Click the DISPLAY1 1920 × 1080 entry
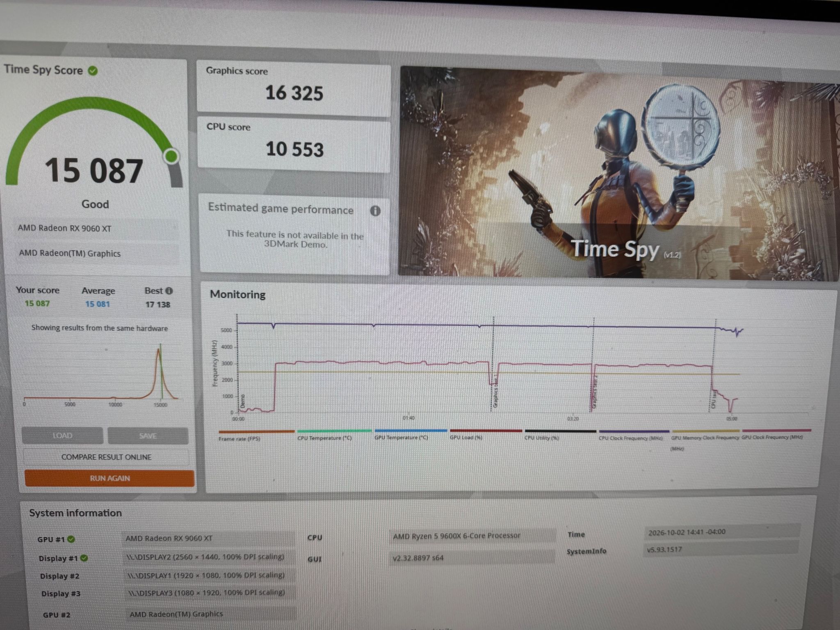The height and width of the screenshot is (630, 840). pyautogui.click(x=209, y=575)
